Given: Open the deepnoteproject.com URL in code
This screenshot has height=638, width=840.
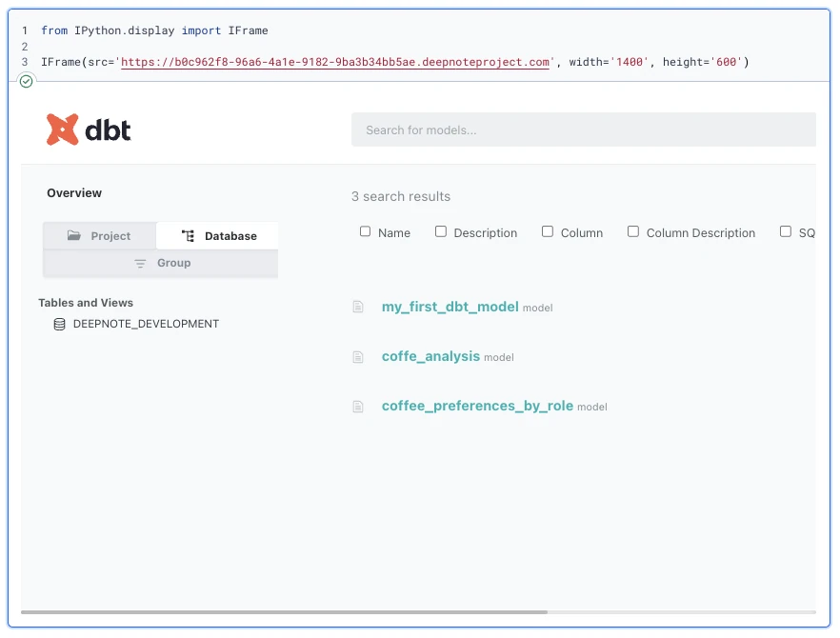Looking at the screenshot, I should coord(335,62).
